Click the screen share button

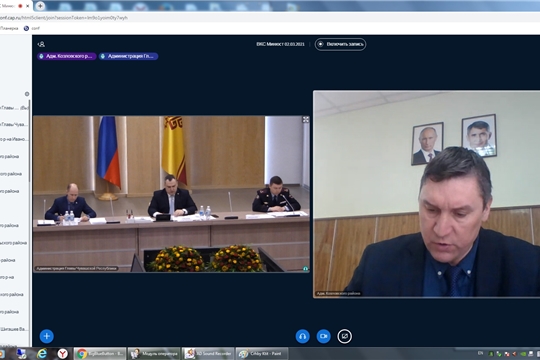coord(344,336)
